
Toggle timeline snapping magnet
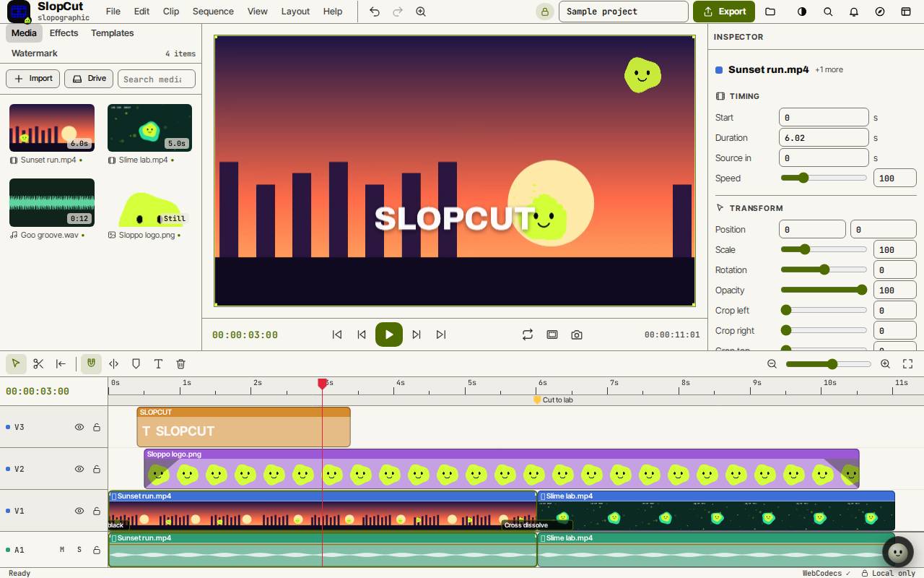[91, 363]
